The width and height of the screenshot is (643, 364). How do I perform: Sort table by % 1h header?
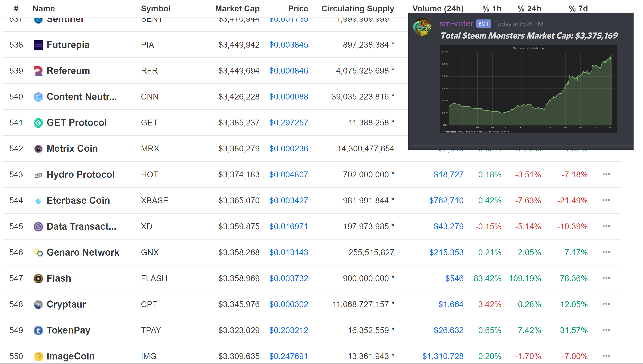click(492, 9)
